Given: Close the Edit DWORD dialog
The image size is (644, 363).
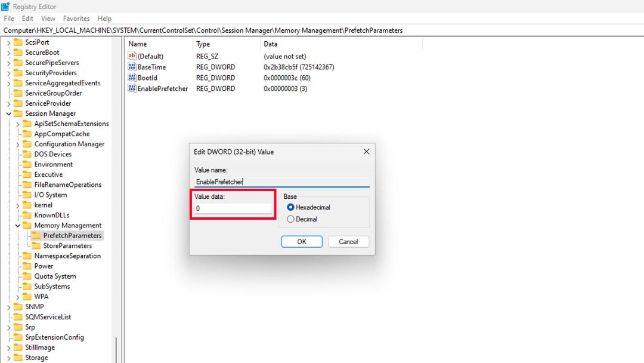Looking at the screenshot, I should [366, 152].
